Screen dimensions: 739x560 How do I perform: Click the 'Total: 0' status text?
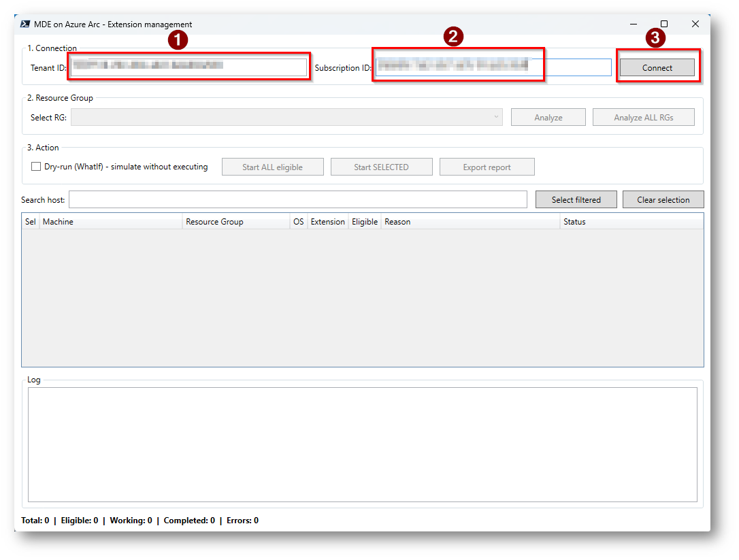coord(35,521)
